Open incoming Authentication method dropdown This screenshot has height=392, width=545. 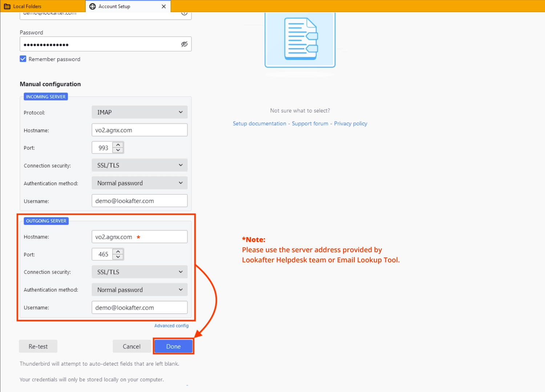point(140,183)
